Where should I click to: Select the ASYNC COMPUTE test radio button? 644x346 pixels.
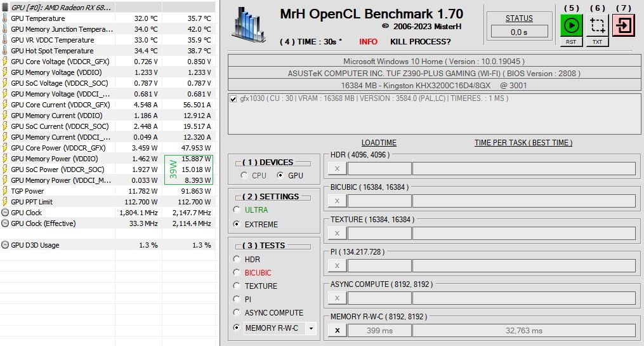point(237,312)
